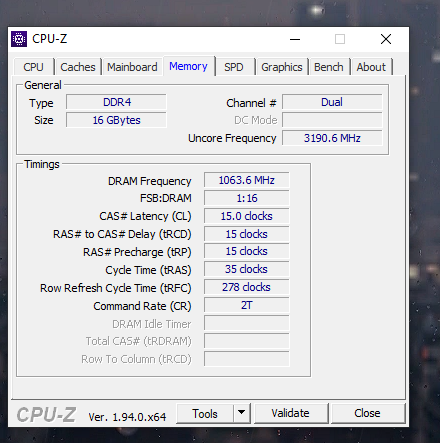
Task: Switch to the CPU tab
Action: (x=34, y=67)
